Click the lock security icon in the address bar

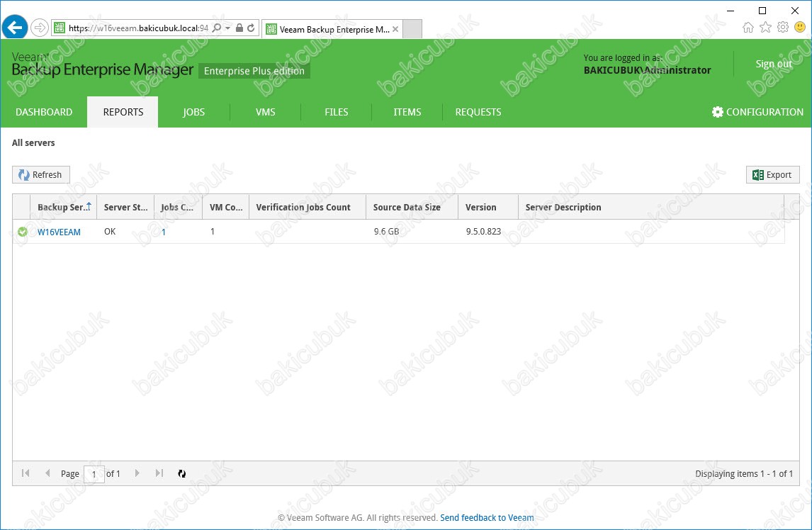[x=239, y=28]
